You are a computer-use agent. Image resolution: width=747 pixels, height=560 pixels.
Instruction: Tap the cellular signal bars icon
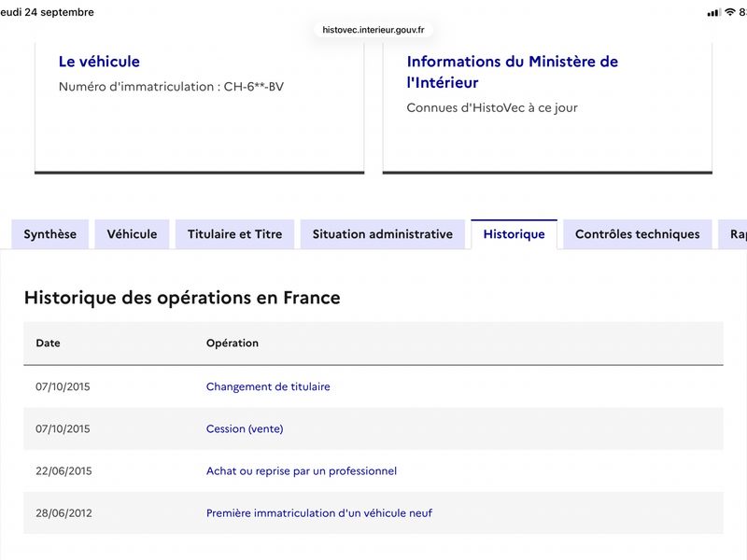pos(714,12)
